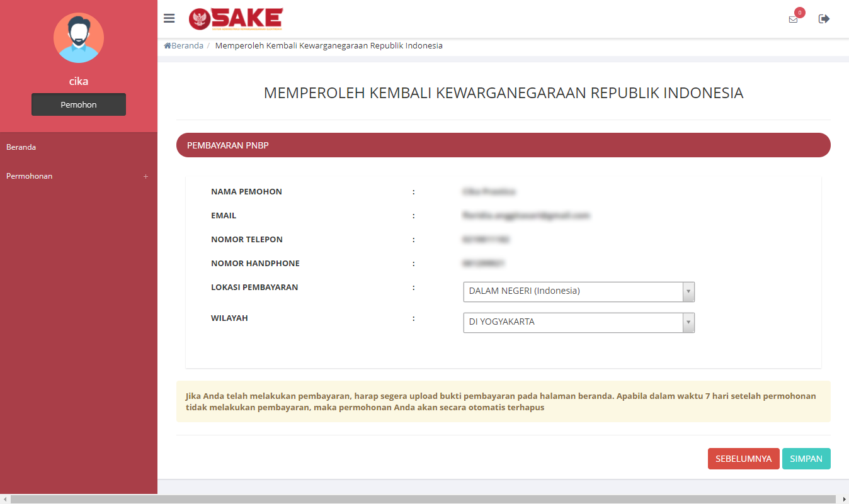Open the Wilayah dropdown
The width and height of the screenshot is (849, 504).
(x=579, y=322)
